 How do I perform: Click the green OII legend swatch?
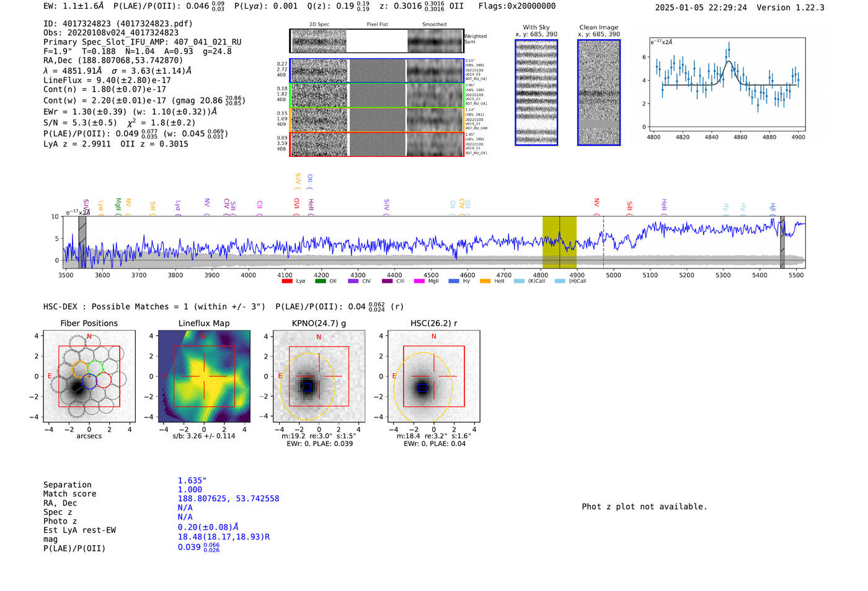coord(320,282)
